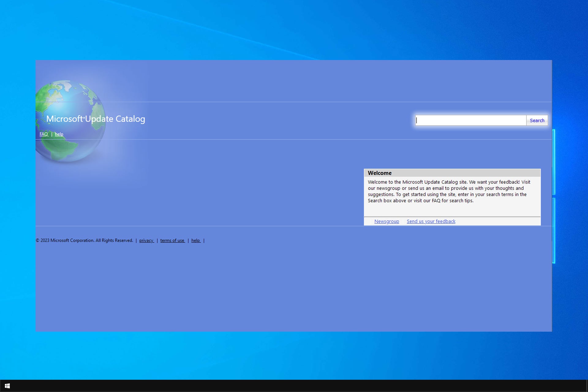Open the FAQ page
The width and height of the screenshot is (588, 392).
coord(43,134)
